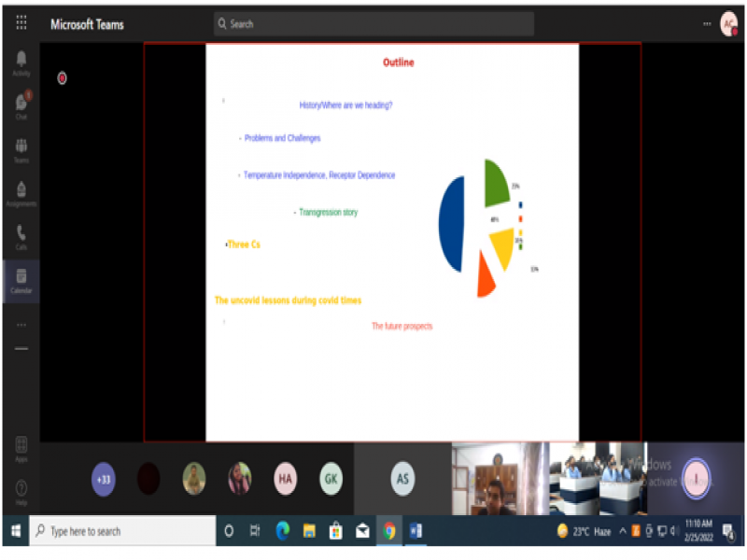The image size is (747, 560).
Task: Click the Windows Start button
Action: (x=16, y=531)
